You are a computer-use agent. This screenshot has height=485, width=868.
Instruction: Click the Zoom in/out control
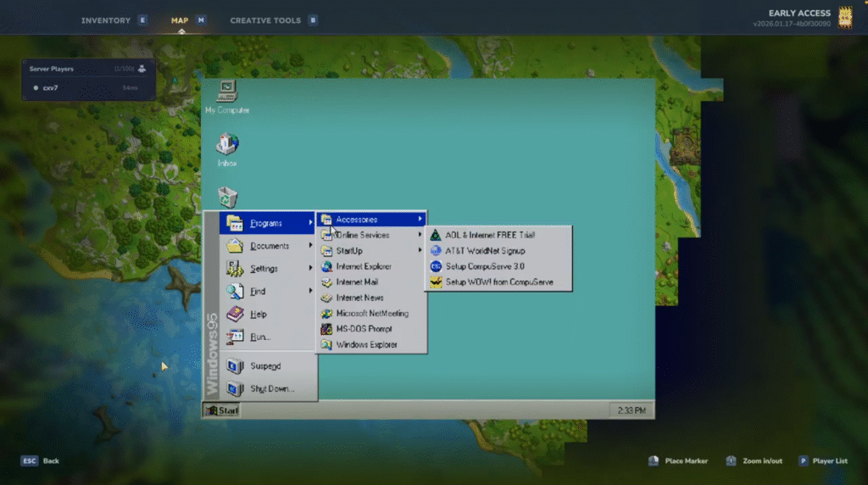pyautogui.click(x=754, y=460)
